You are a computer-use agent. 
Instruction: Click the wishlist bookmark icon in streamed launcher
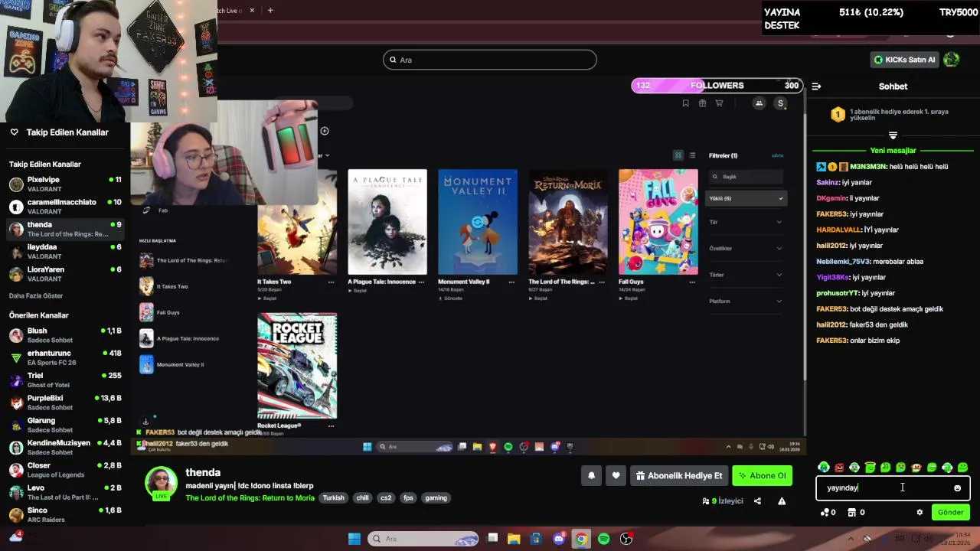point(685,103)
